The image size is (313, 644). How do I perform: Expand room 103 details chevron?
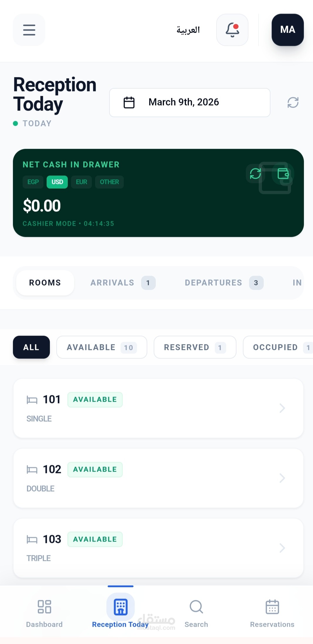(x=282, y=548)
